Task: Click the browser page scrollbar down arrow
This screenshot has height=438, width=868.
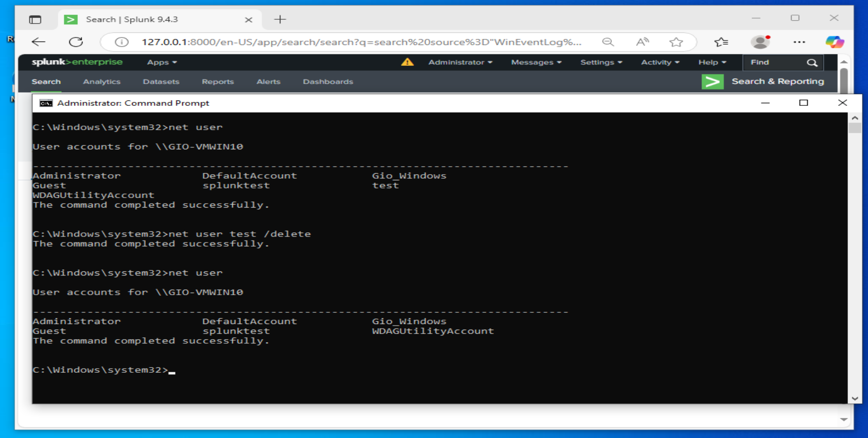Action: [844, 419]
